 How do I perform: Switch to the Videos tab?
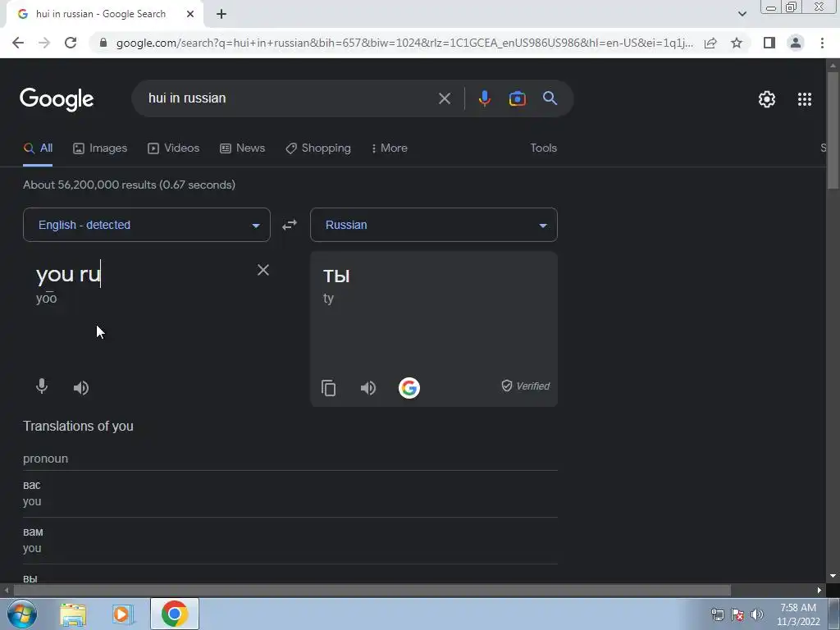pos(174,148)
